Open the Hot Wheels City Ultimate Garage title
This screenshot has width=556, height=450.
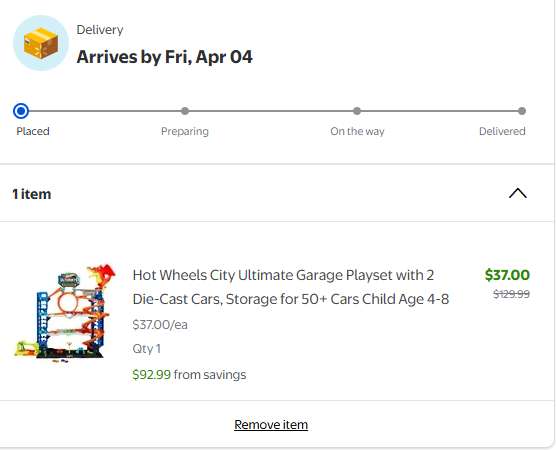coord(291,287)
